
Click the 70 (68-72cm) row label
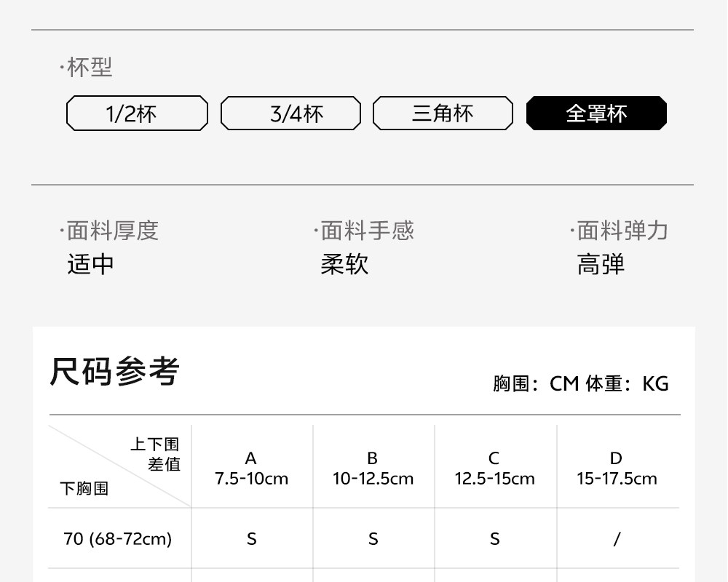118,539
